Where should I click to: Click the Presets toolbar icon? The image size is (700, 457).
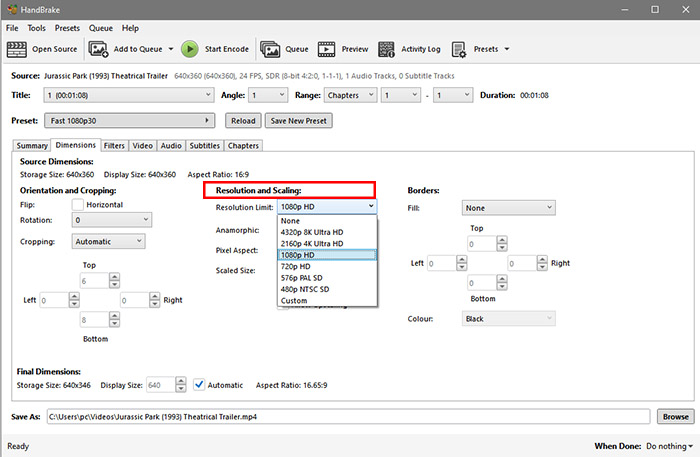[x=458, y=49]
